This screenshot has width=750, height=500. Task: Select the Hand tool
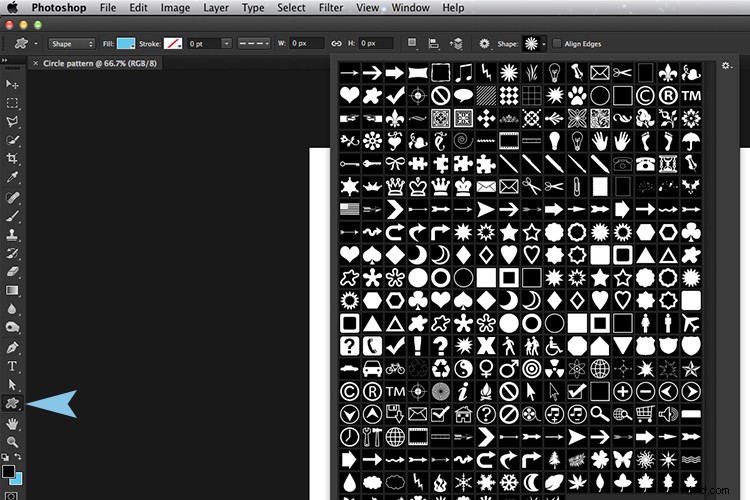[x=13, y=423]
